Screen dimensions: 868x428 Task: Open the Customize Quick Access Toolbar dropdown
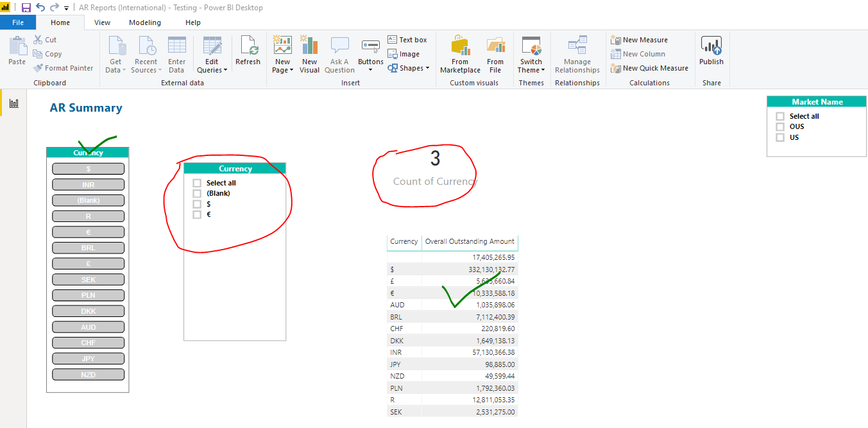pos(66,8)
